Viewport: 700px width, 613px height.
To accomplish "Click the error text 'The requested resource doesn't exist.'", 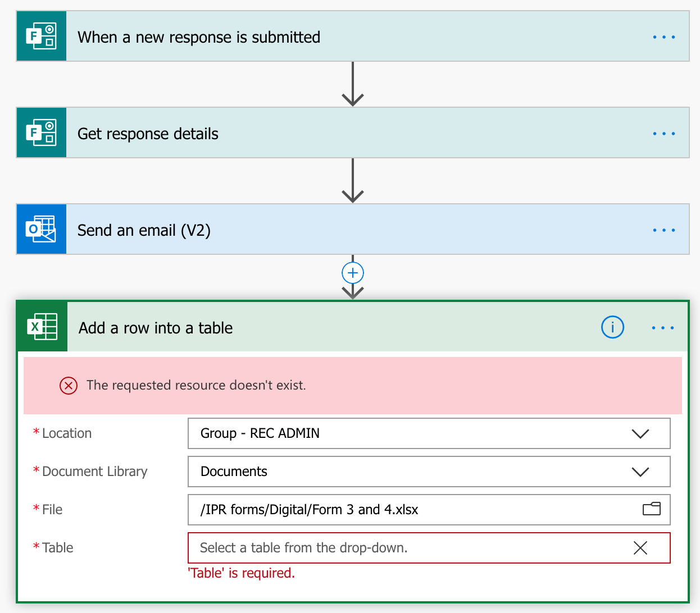I will tap(196, 385).
